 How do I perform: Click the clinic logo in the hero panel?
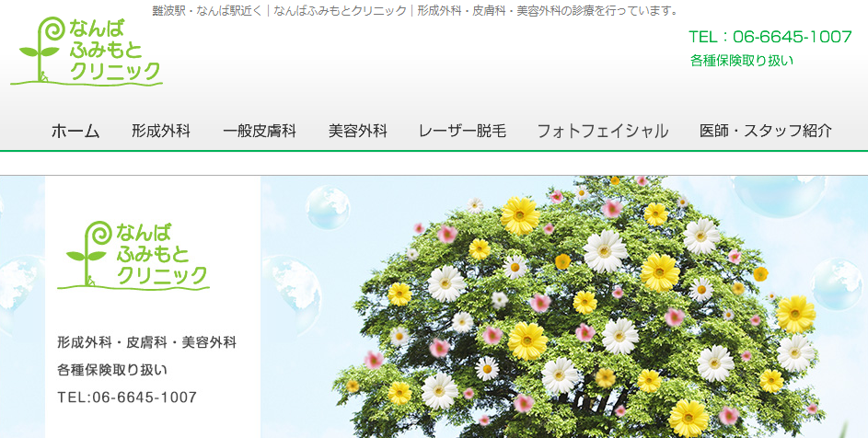[x=133, y=255]
